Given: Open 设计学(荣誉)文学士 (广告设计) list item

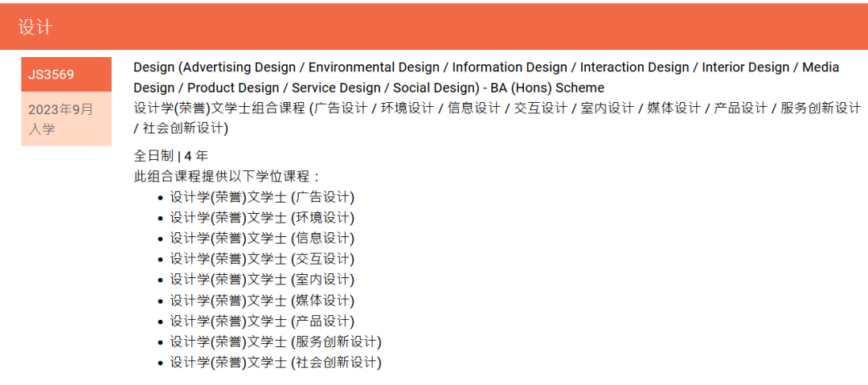Looking at the screenshot, I should (x=261, y=197).
